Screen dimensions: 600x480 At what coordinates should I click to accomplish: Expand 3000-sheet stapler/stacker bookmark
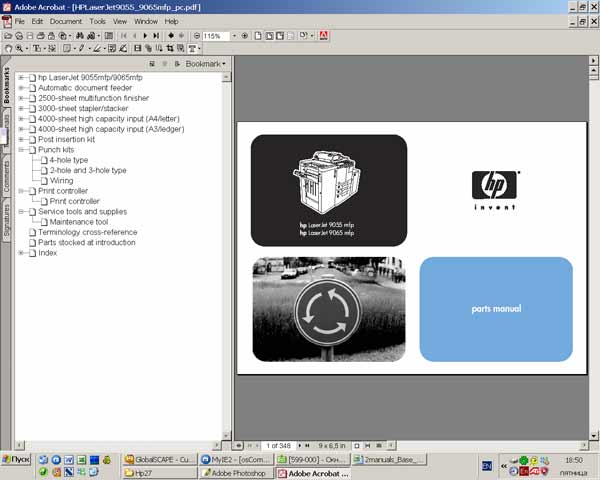point(21,109)
